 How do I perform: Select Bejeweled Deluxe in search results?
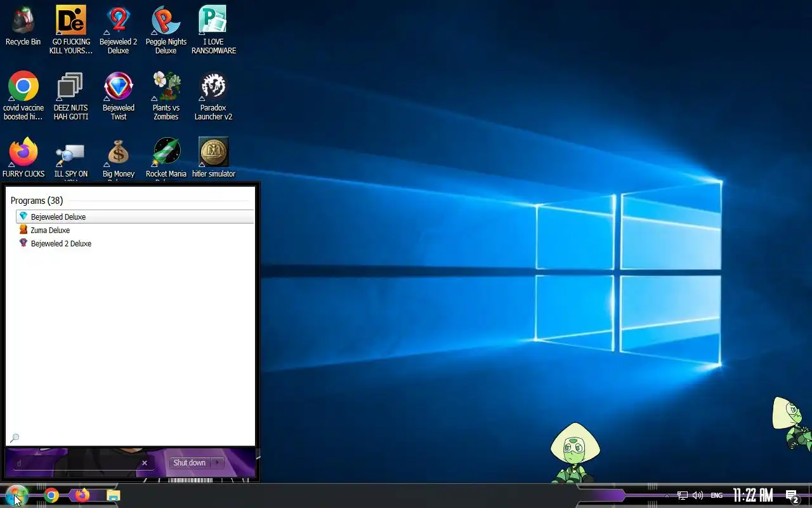point(134,217)
